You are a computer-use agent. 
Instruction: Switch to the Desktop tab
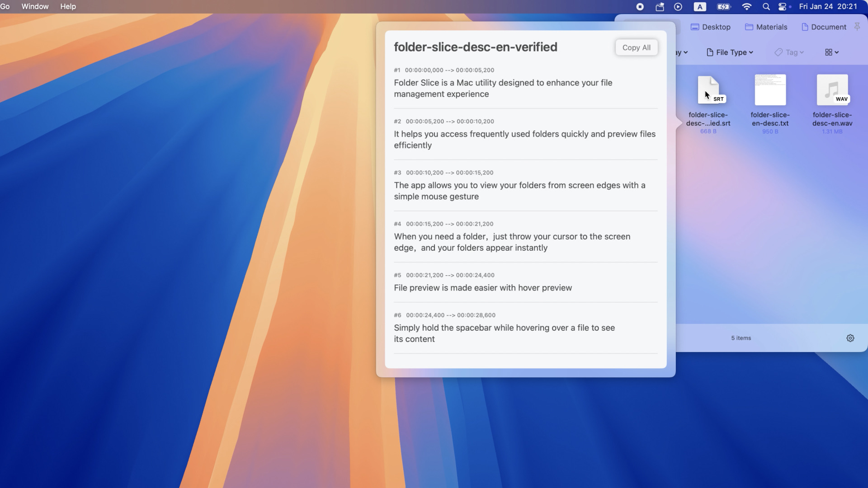pos(711,27)
